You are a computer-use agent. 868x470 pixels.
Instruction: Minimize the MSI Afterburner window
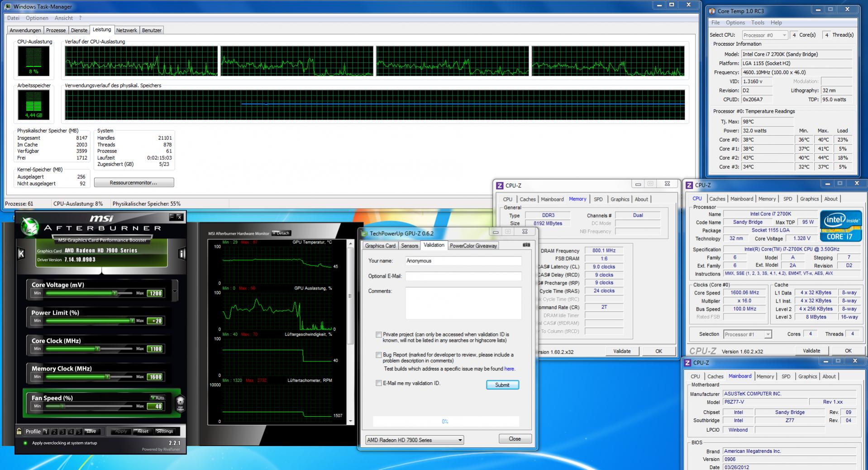coord(172,217)
